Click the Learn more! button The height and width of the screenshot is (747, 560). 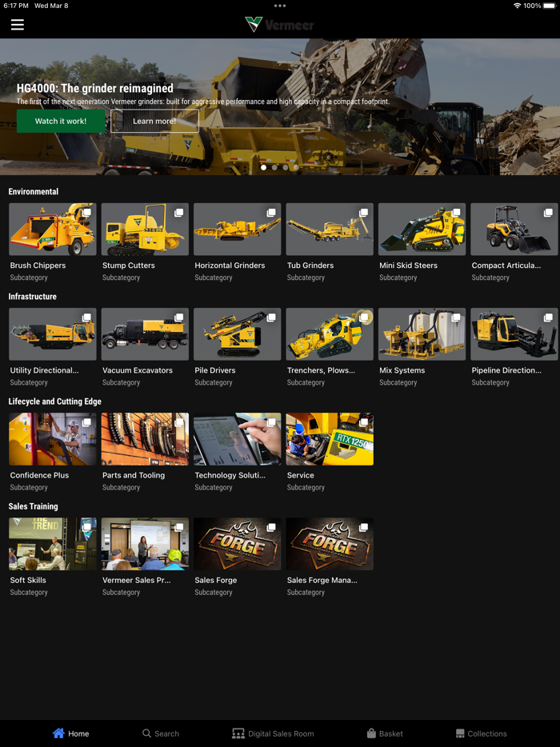[x=154, y=121]
